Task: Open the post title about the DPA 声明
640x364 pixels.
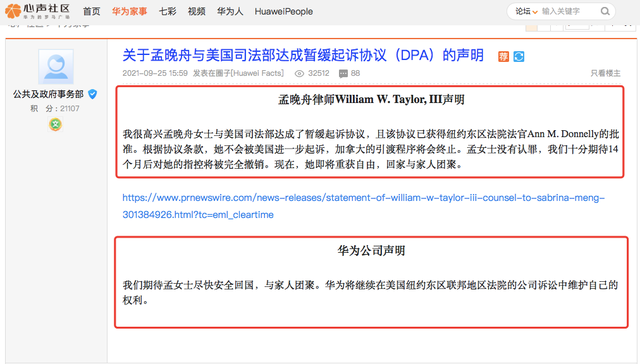Action: coord(303,55)
